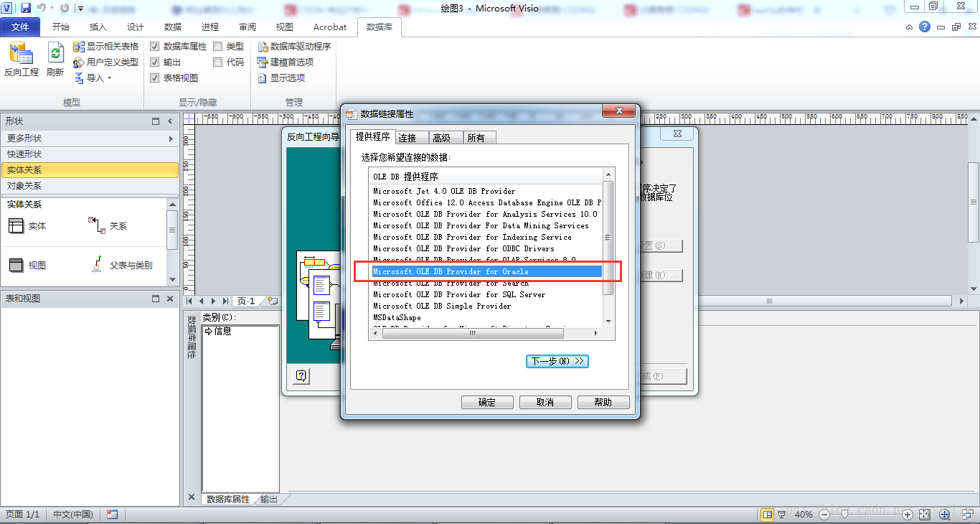Viewport: 980px width, 524px height.
Task: Select the 视图 view shape
Action: (x=27, y=265)
